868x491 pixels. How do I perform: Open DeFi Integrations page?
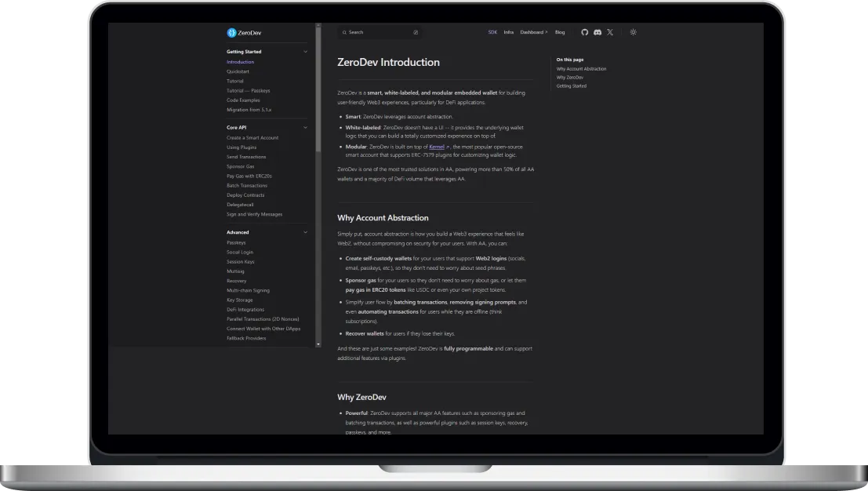(x=245, y=310)
